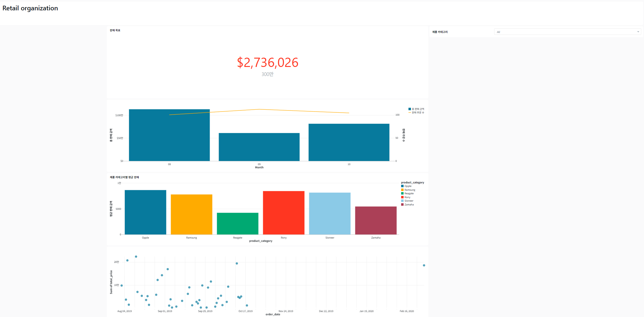This screenshot has height=317, width=644.
Task: Click the Reagate green legend swatch
Action: pos(402,193)
